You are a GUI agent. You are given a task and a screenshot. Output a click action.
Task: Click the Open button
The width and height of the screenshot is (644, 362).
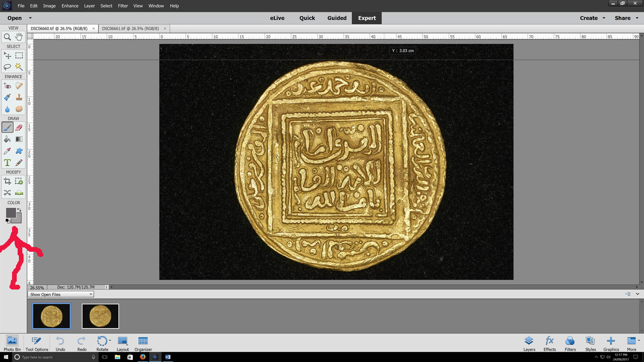(15, 18)
